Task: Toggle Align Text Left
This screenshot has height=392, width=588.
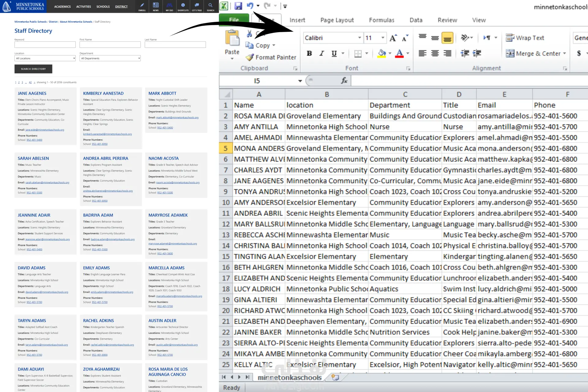Action: pos(423,53)
